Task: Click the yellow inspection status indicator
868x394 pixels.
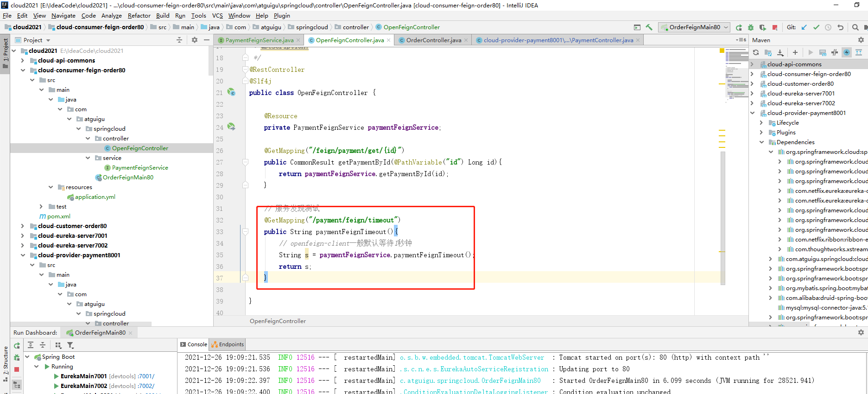Action: 722,50
